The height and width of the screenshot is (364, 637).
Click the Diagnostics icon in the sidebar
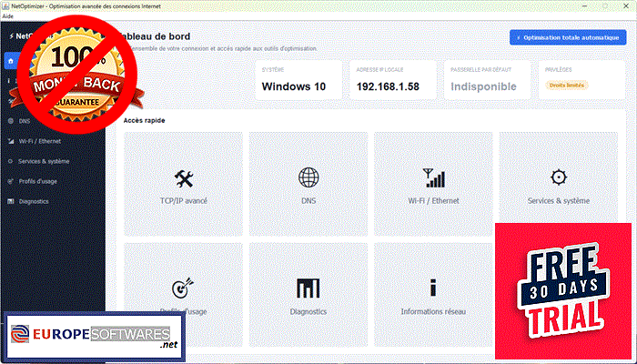pyautogui.click(x=11, y=201)
